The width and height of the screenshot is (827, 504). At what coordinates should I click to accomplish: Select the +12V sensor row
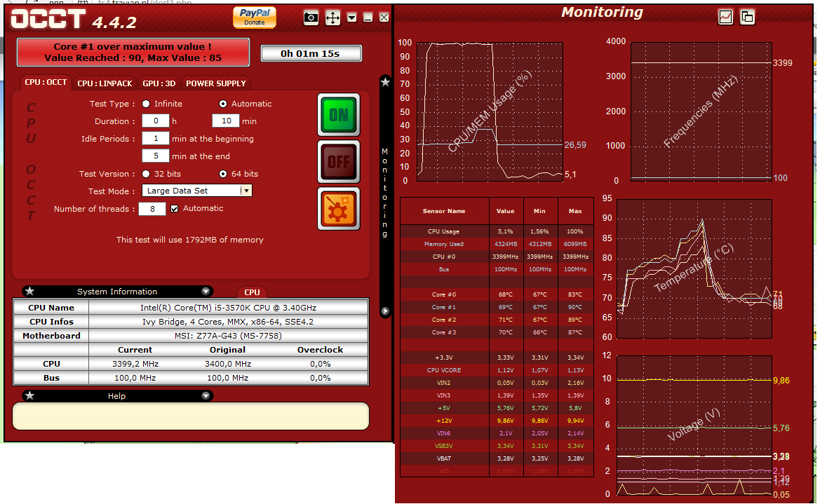pos(497,421)
